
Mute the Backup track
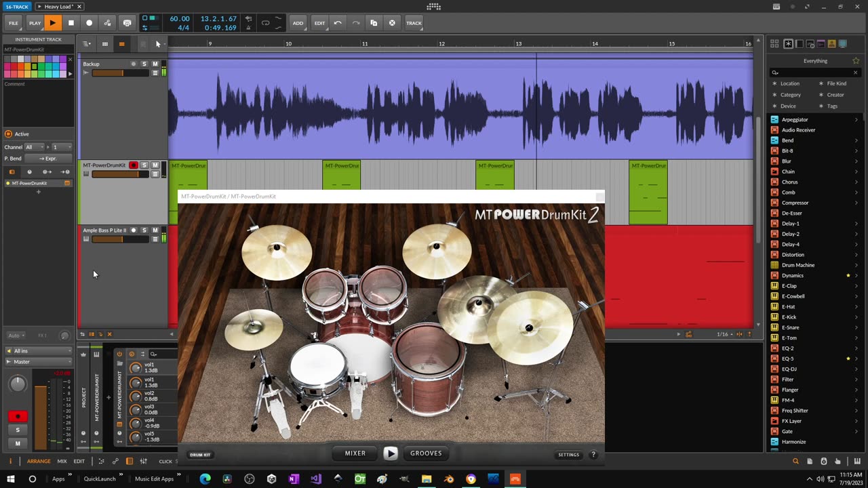[155, 64]
